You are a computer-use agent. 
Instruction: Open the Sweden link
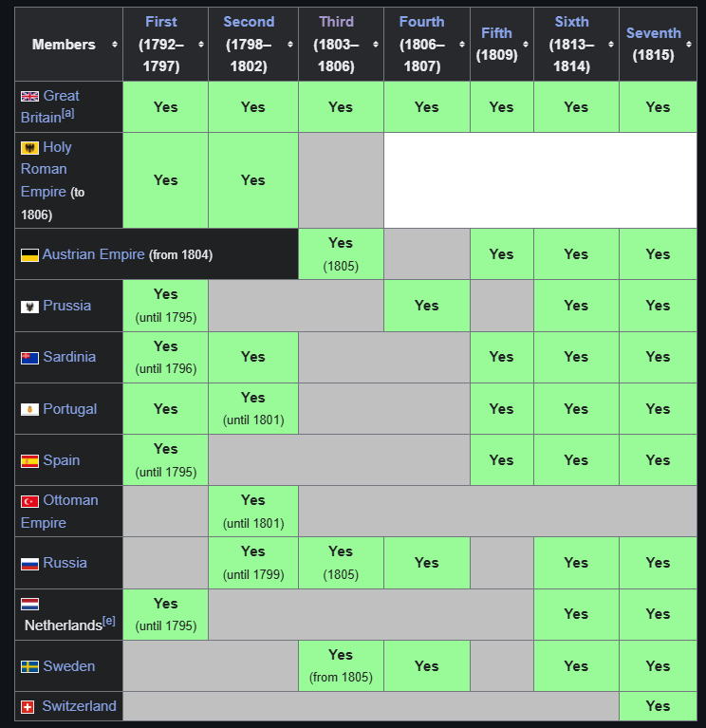click(68, 666)
